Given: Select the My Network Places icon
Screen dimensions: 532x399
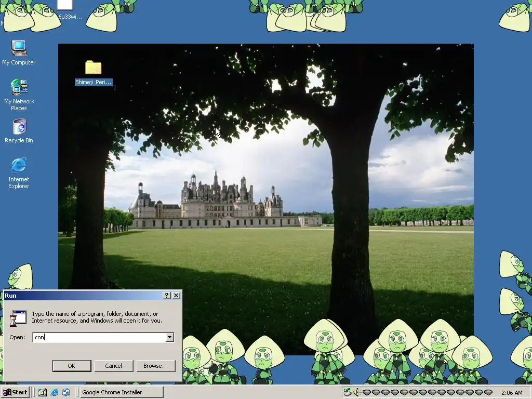Looking at the screenshot, I should pos(19,95).
